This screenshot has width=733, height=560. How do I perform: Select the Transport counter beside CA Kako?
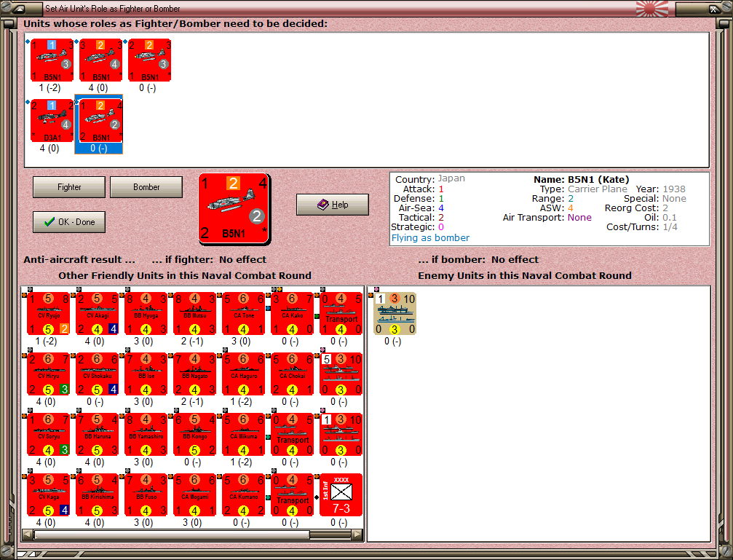pyautogui.click(x=341, y=313)
